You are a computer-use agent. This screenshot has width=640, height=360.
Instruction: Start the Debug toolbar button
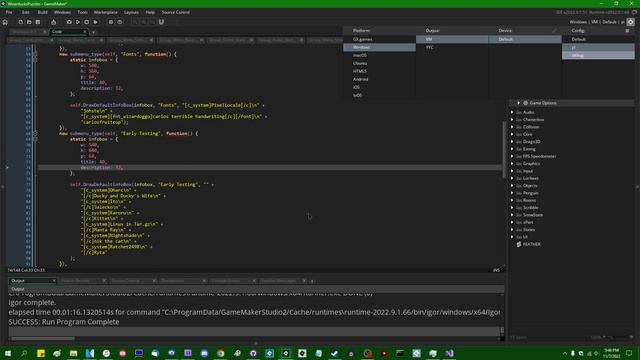[x=69, y=22]
